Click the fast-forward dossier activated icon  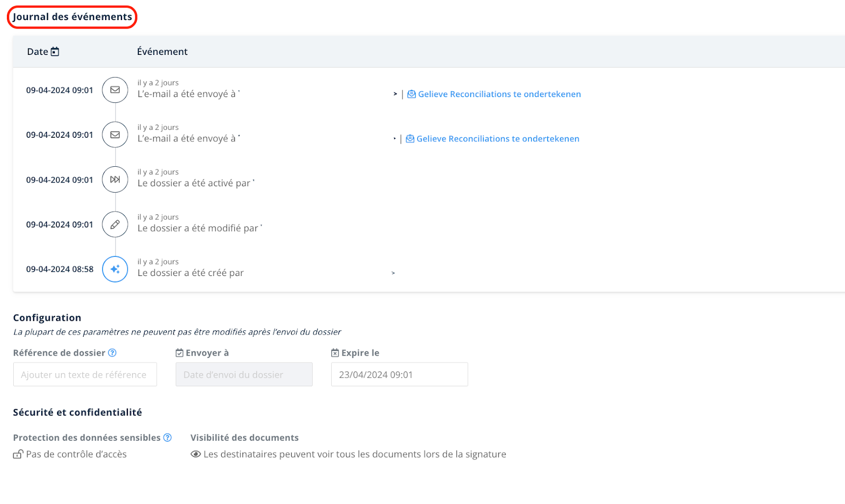coord(115,179)
